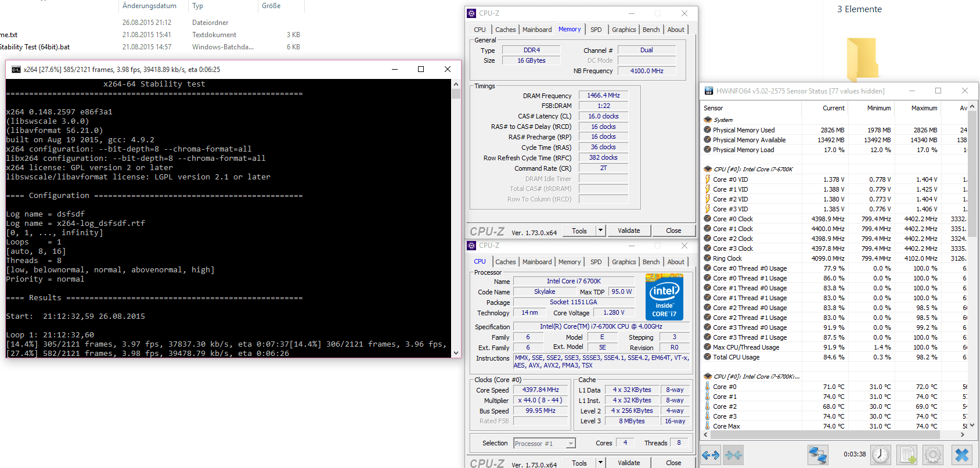
Task: Click Physical Memory Used row icon
Action: [708, 130]
